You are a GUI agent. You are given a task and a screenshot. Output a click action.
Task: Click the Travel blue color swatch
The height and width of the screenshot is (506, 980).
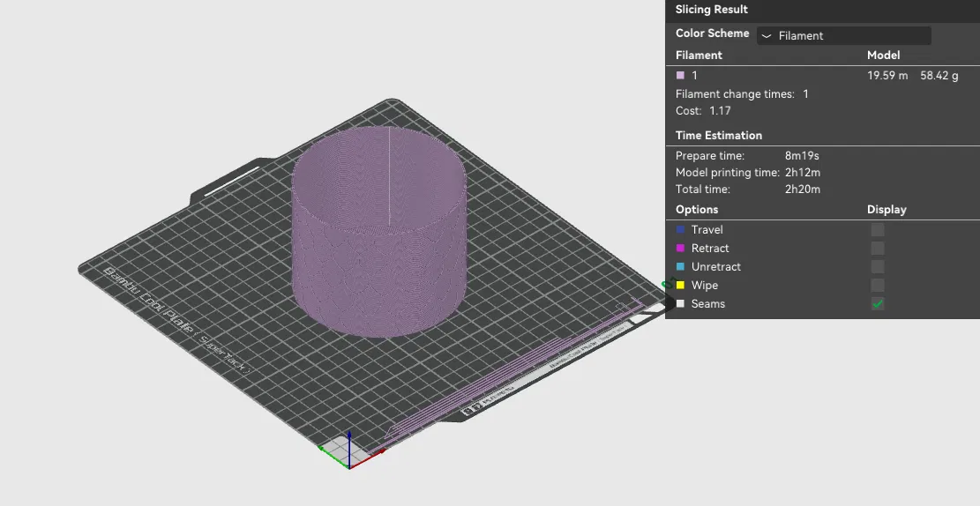[x=680, y=229]
